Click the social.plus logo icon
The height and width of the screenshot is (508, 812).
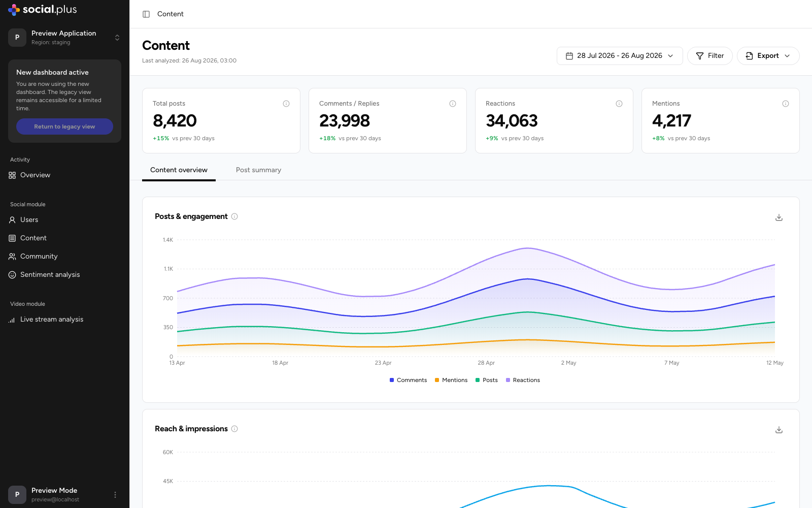[x=14, y=10]
